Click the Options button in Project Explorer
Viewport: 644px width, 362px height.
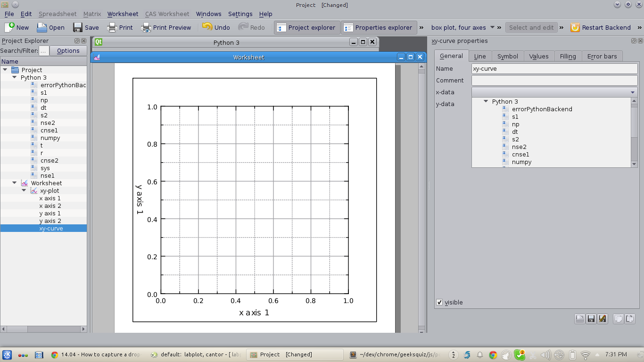[x=68, y=50]
